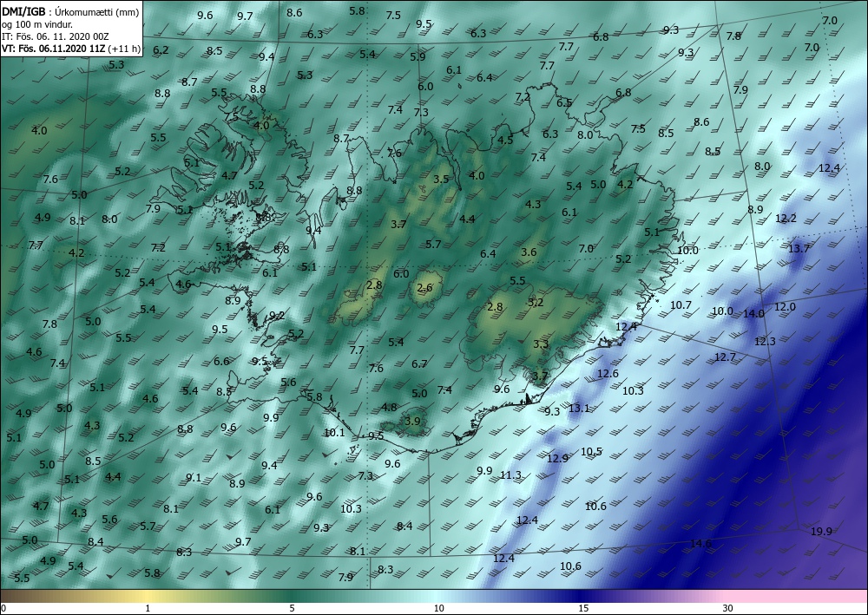The height and width of the screenshot is (615, 868).
Task: Click the 0 label on the color scale
Action: [x=3, y=609]
